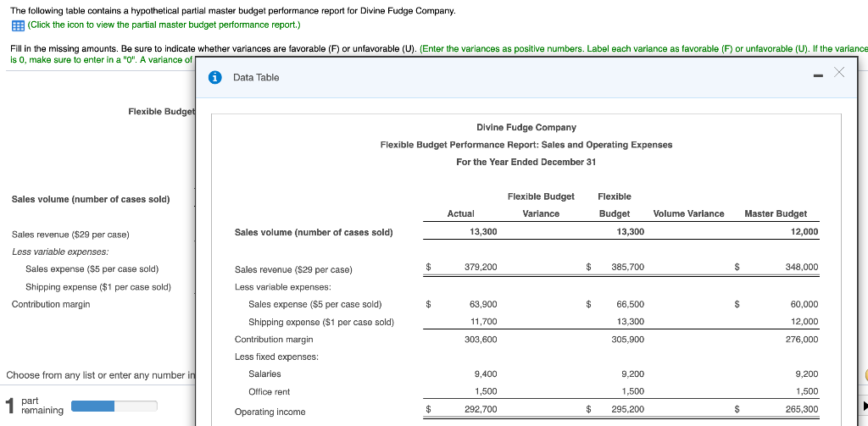This screenshot has height=426, width=868.
Task: Click Master Budget sales expense 60,000
Action: [804, 304]
